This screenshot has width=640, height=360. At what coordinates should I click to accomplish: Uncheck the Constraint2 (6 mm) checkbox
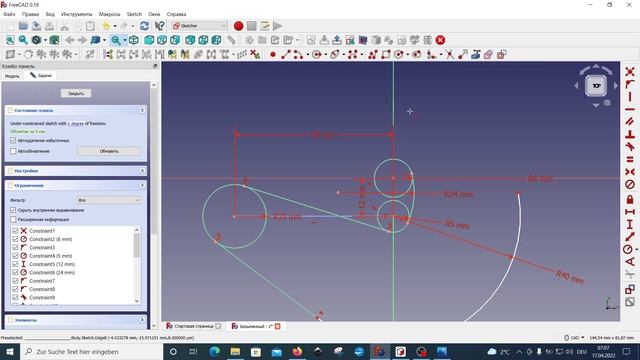15,239
